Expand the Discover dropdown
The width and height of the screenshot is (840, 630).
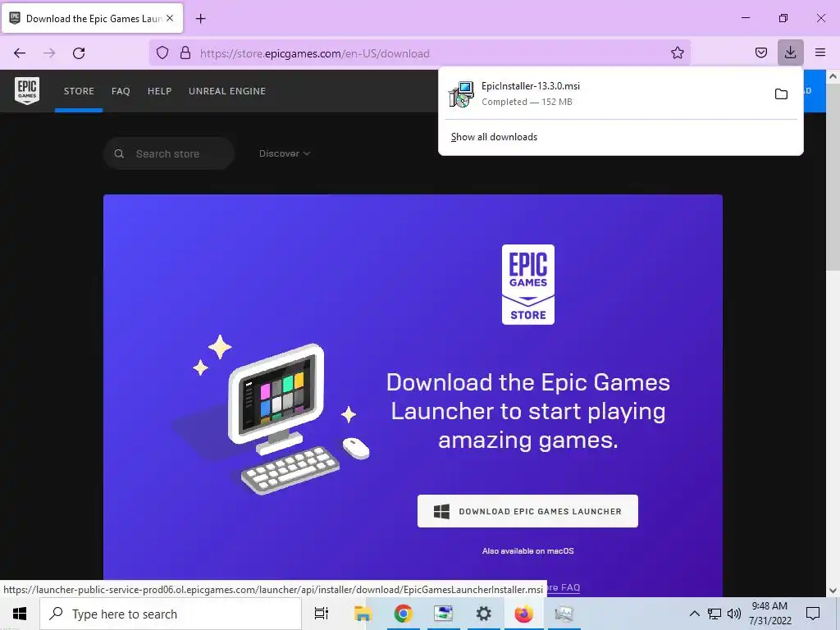285,153
